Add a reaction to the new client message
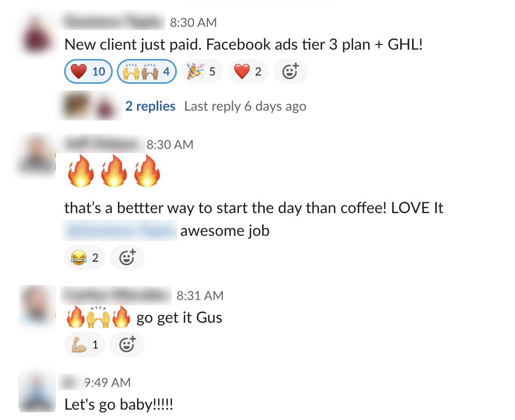 point(290,72)
